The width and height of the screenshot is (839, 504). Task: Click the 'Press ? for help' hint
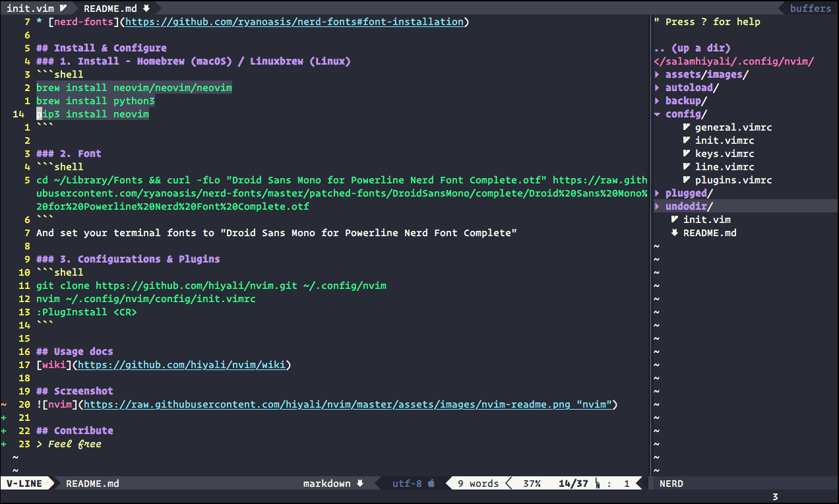coord(707,22)
